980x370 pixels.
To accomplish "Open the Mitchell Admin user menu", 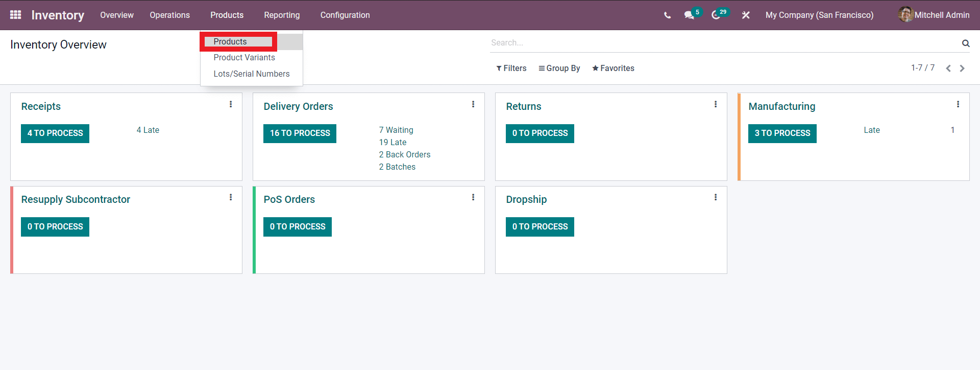I will point(934,15).
